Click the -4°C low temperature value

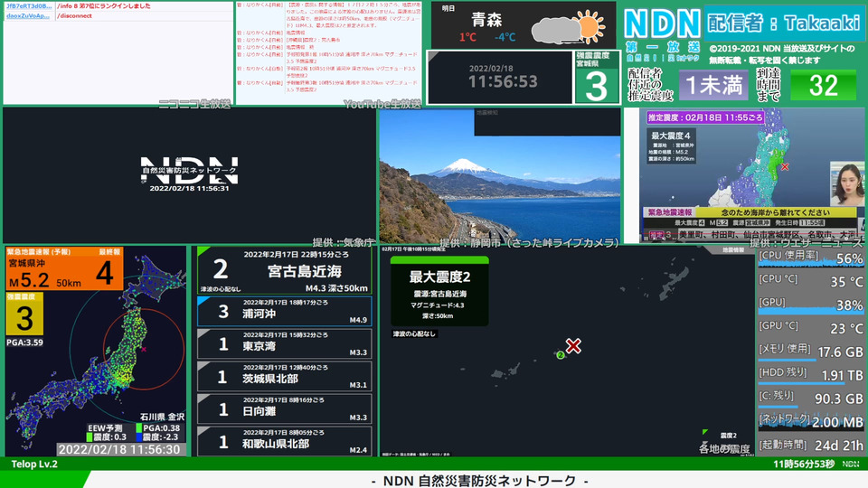[x=505, y=37]
